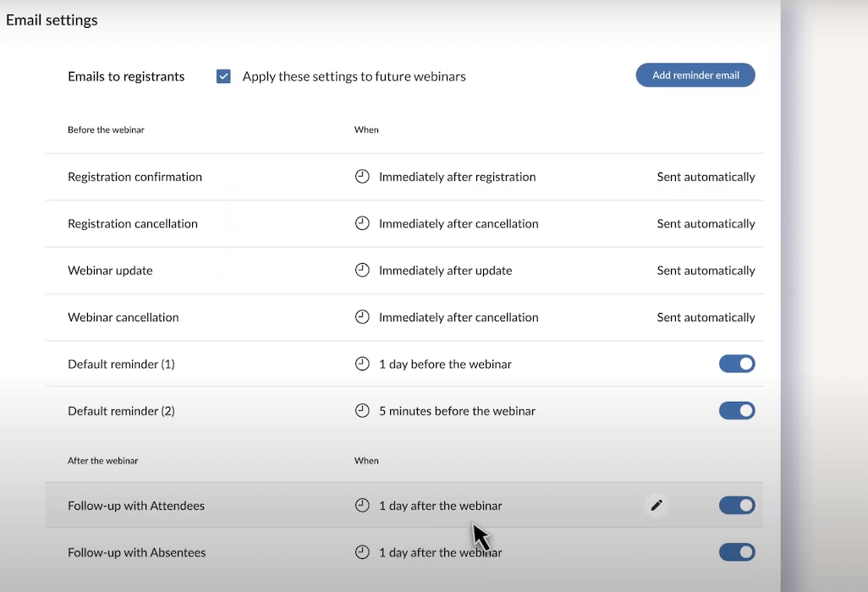Click the clock icon beside Webinar update
The height and width of the screenshot is (592, 868).
[x=362, y=270]
